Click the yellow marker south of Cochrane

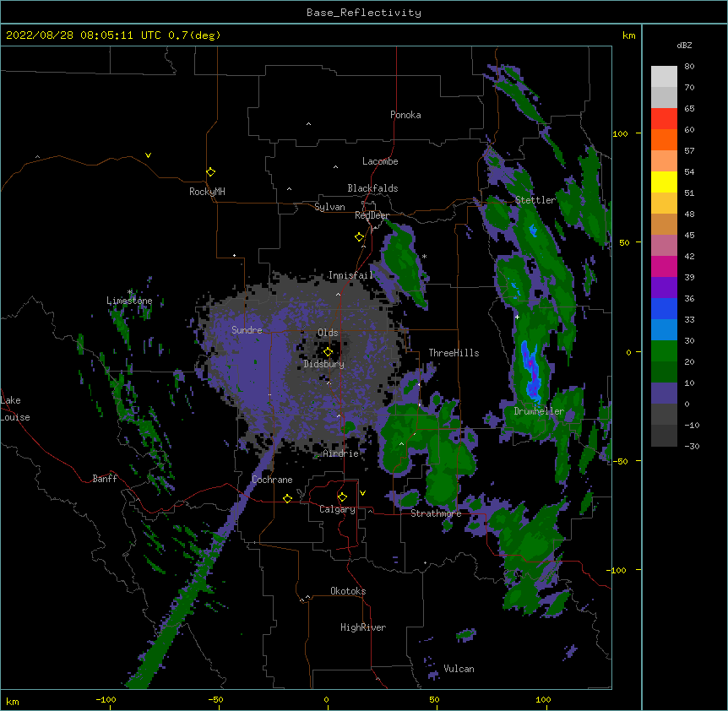[x=287, y=498]
